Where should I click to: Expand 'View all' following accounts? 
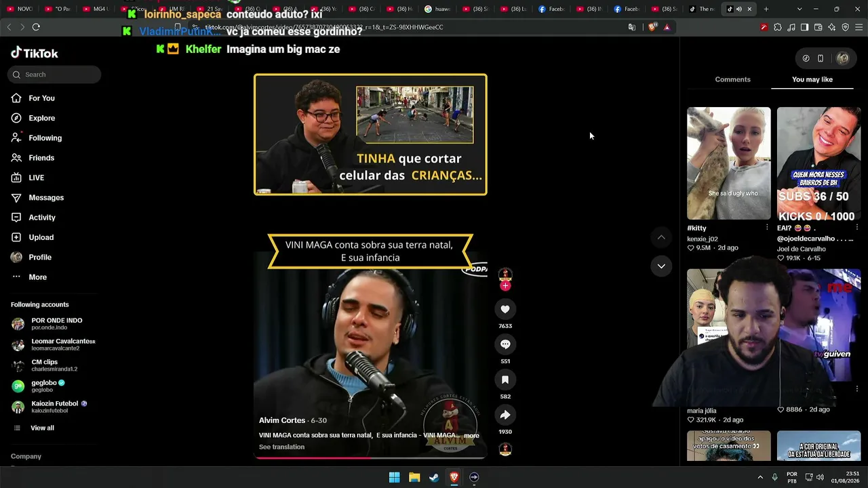tap(34, 428)
